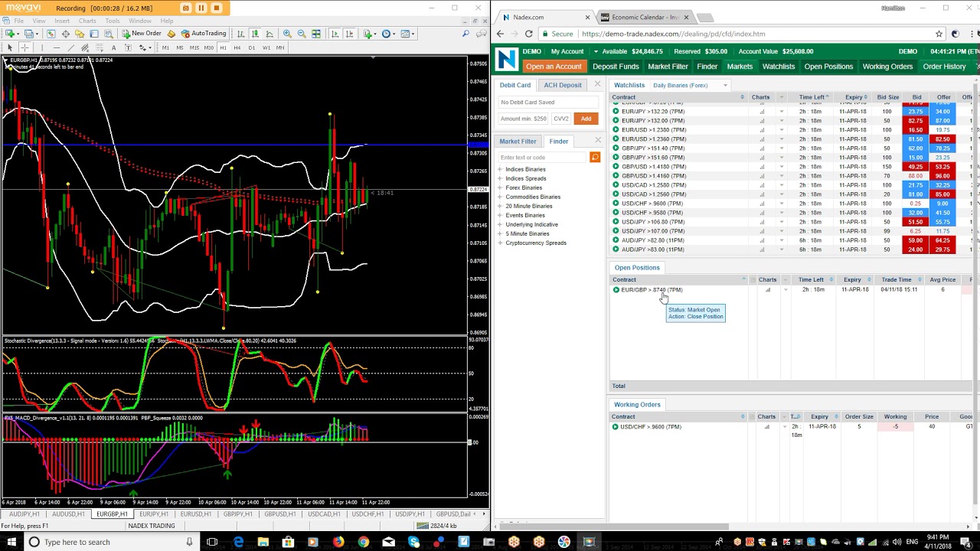Open Deposit Funds in Nadex menu

616,67
